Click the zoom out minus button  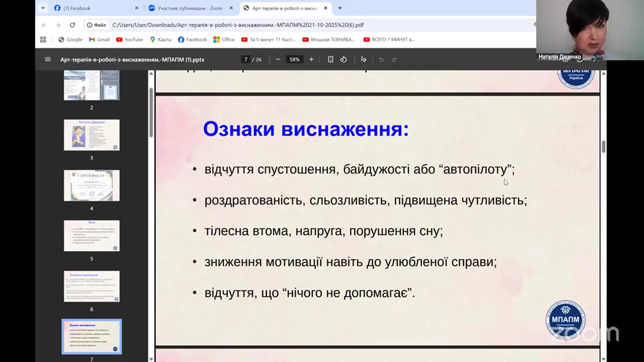pos(278,59)
